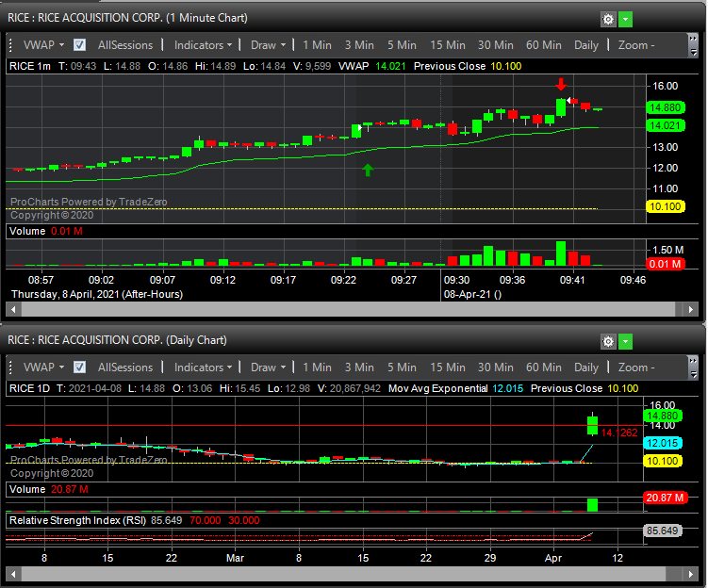The height and width of the screenshot is (588, 708).
Task: Click green up arrow marker on minute chart
Action: point(368,170)
